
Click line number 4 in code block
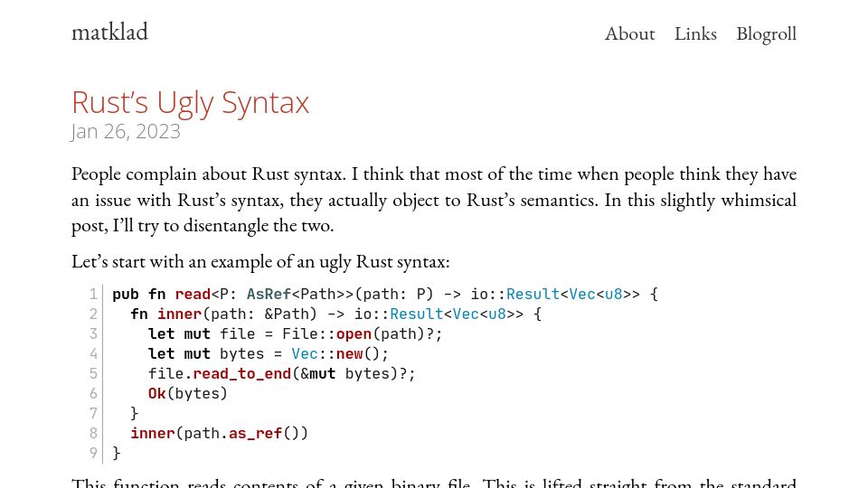[x=93, y=353]
